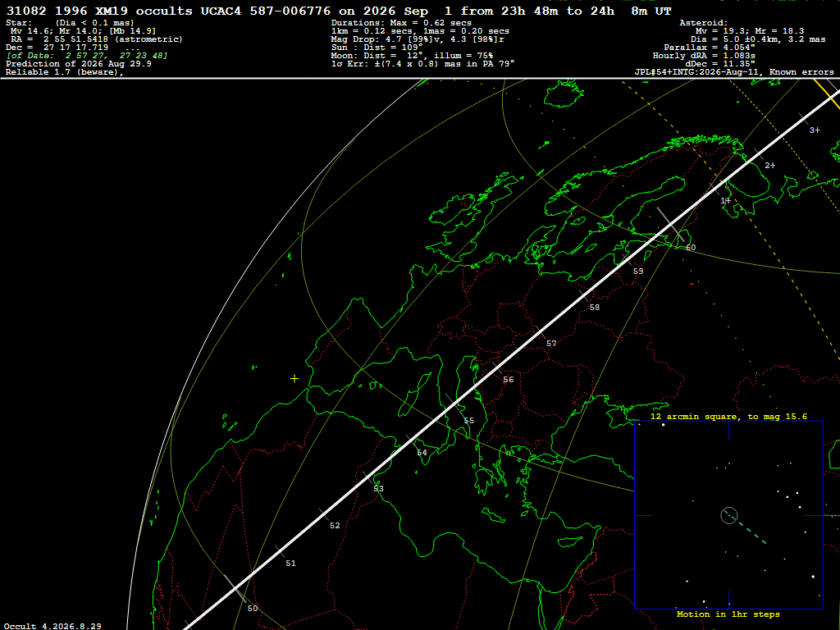This screenshot has width=840, height=630.
Task: Click the circled target star in finder chart
Action: point(729,515)
